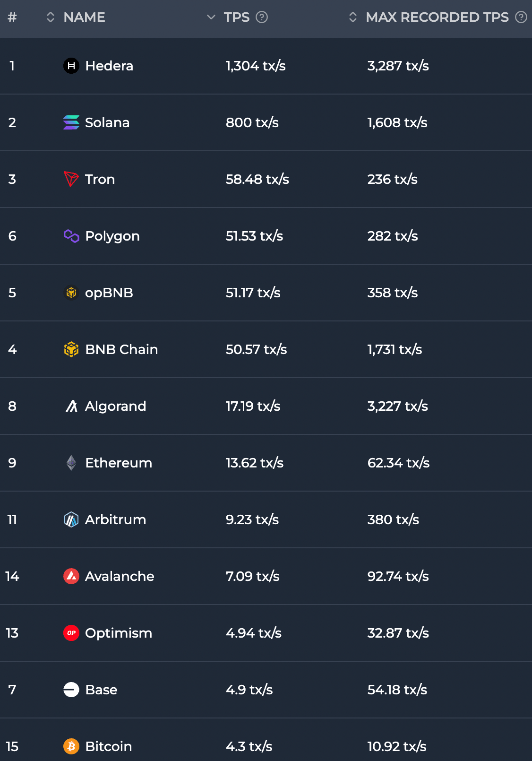This screenshot has width=532, height=761.
Task: Open the opBNB chain link
Action: tap(109, 293)
